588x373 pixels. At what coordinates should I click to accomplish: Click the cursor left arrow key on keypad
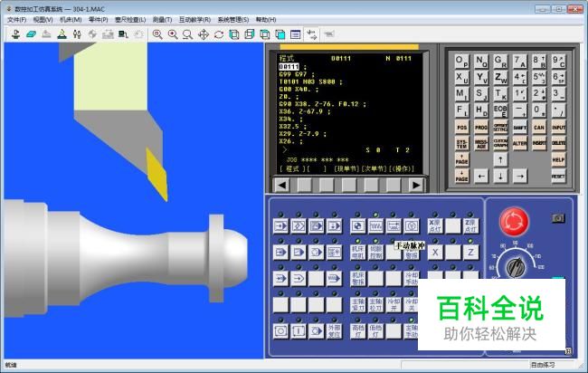[481, 176]
